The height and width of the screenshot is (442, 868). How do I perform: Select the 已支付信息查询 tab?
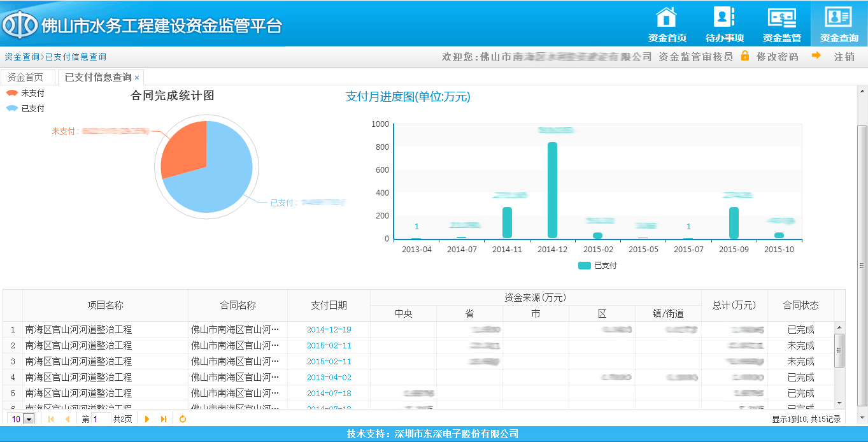click(97, 78)
